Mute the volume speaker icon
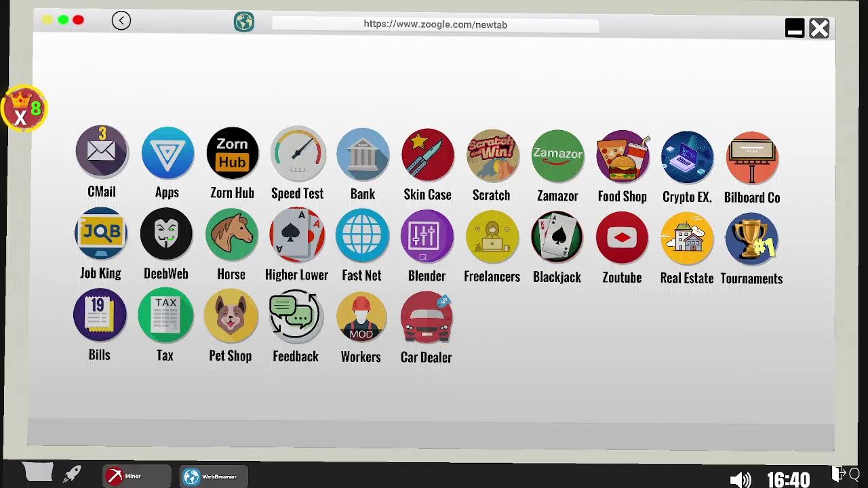 (741, 481)
